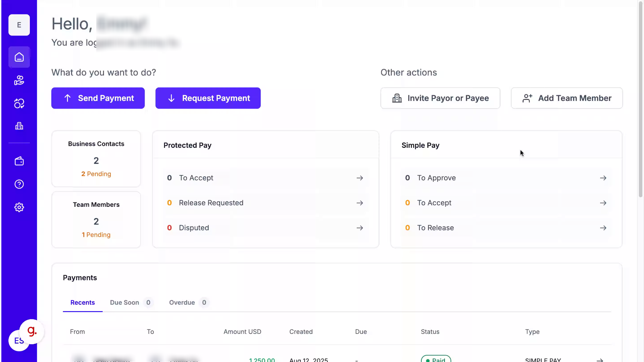Click Invite Payor or Payee button
The width and height of the screenshot is (644, 362).
coord(440,98)
